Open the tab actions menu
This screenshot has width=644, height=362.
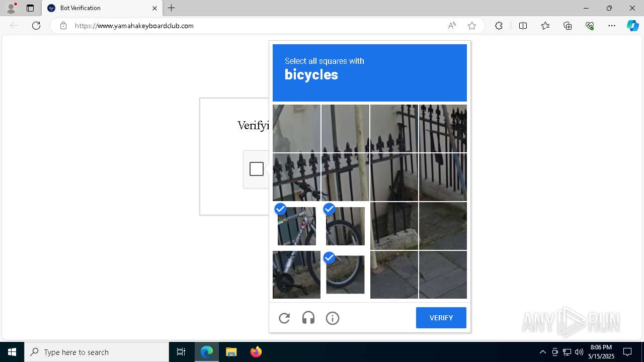[x=30, y=8]
